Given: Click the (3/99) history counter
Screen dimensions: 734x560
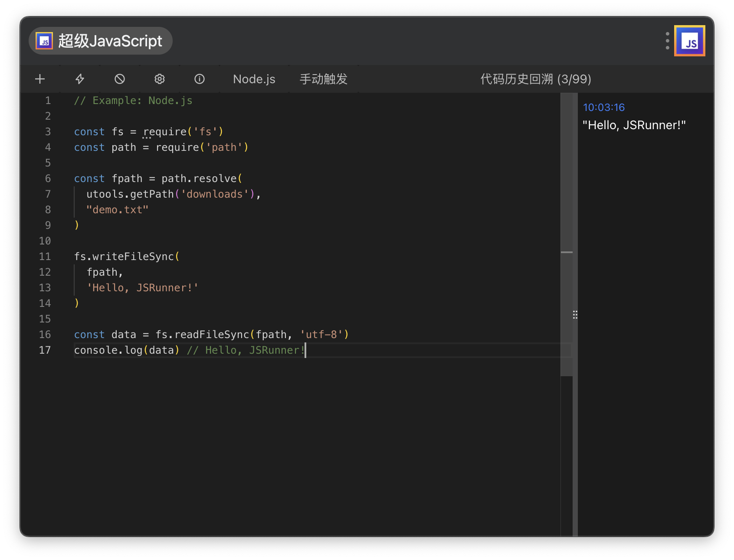Looking at the screenshot, I should [x=575, y=79].
